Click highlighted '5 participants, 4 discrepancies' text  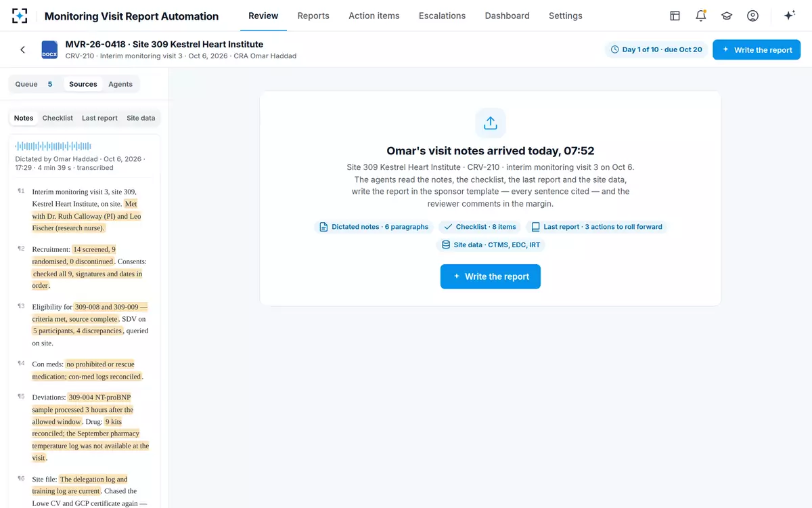click(77, 331)
